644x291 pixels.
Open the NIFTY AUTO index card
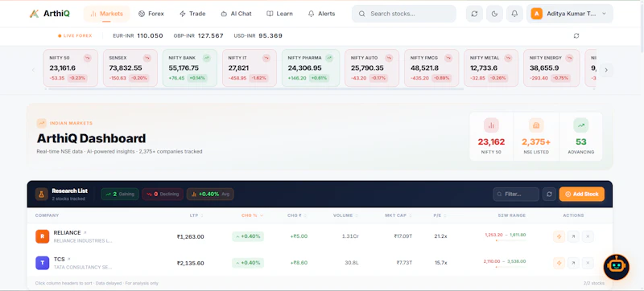[x=372, y=68]
